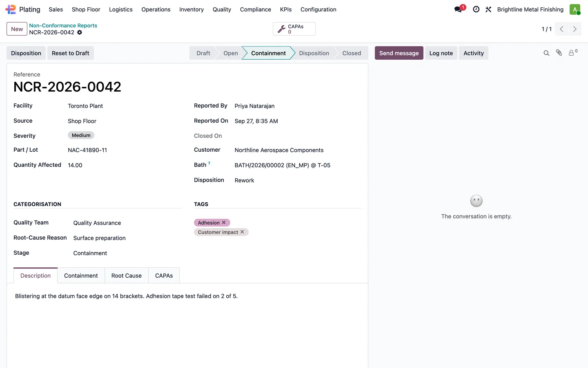The width and height of the screenshot is (588, 368).
Task: Select the Description tab
Action: pyautogui.click(x=36, y=276)
